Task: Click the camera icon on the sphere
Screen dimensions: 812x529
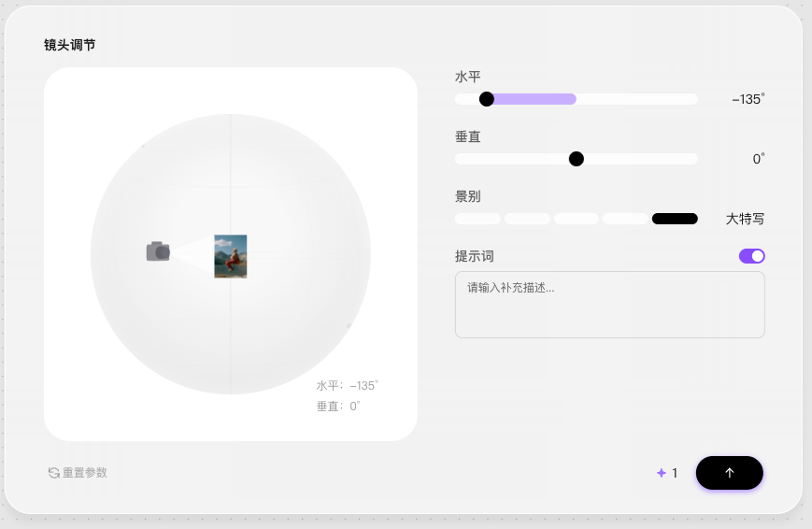Action: pos(158,251)
